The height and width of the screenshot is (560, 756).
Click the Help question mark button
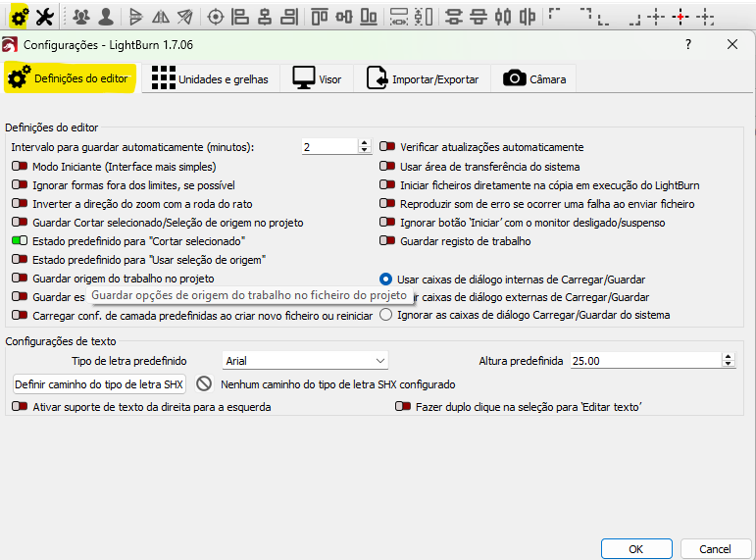pos(688,44)
